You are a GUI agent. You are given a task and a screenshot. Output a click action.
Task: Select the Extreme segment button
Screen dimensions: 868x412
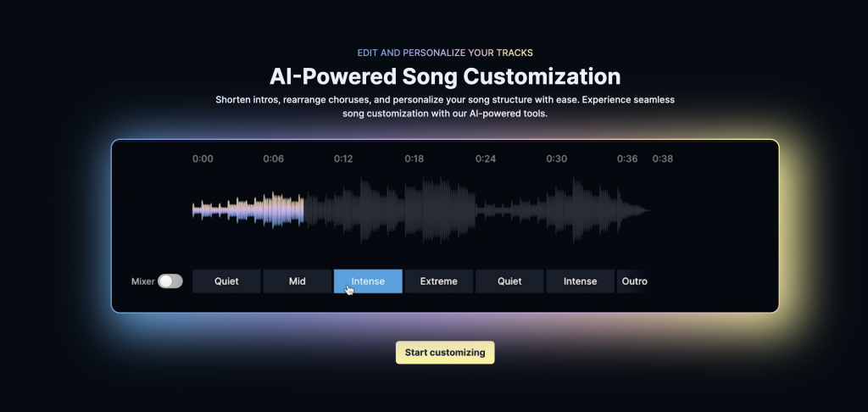tap(439, 281)
